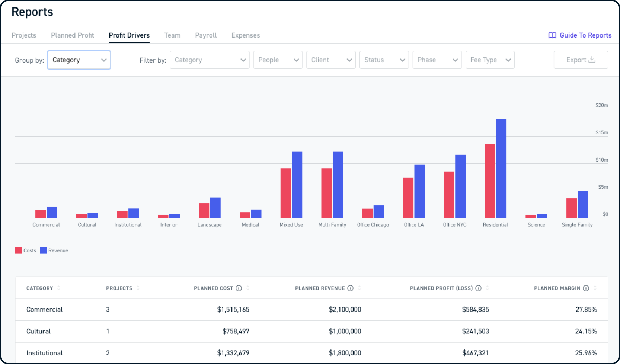Screen dimensions: 620x364
Task: Click the Landscape revenue bar
Action: click(x=215, y=208)
